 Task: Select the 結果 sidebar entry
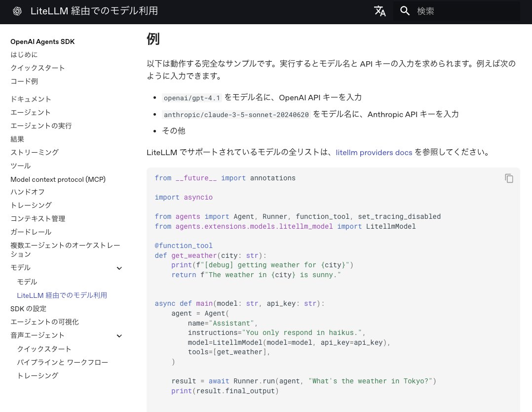[17, 139]
